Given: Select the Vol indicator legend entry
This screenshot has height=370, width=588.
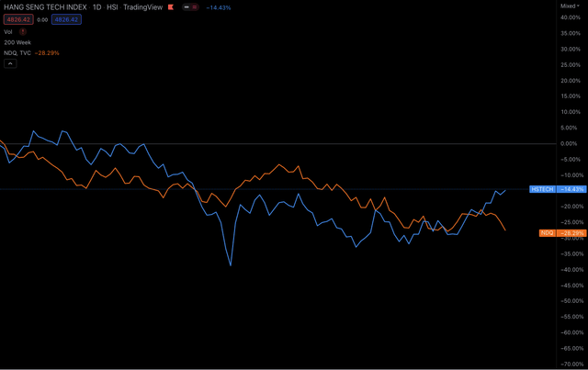Looking at the screenshot, I should [8, 32].
